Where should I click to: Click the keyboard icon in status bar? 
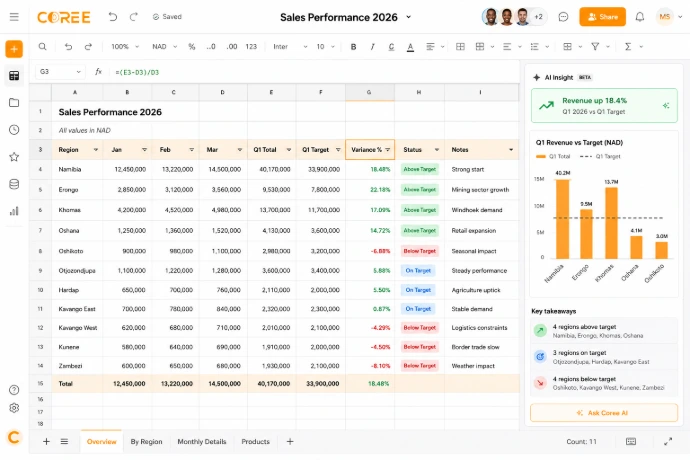pos(631,441)
